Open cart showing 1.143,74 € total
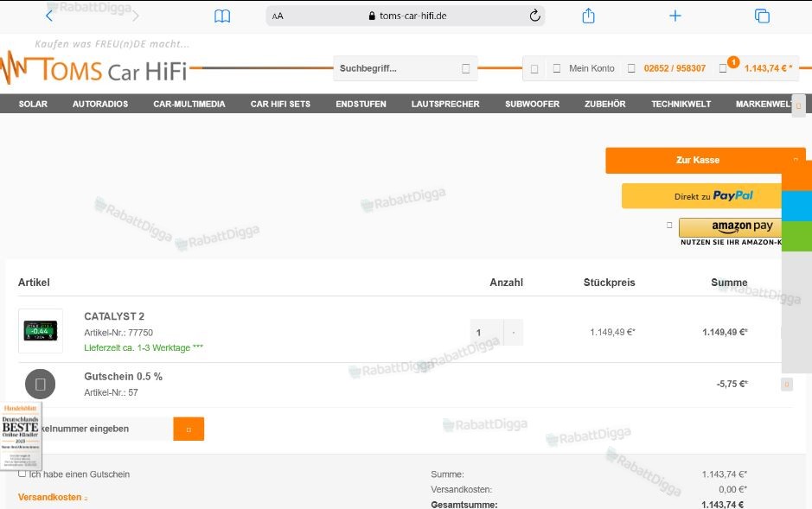 (x=757, y=67)
